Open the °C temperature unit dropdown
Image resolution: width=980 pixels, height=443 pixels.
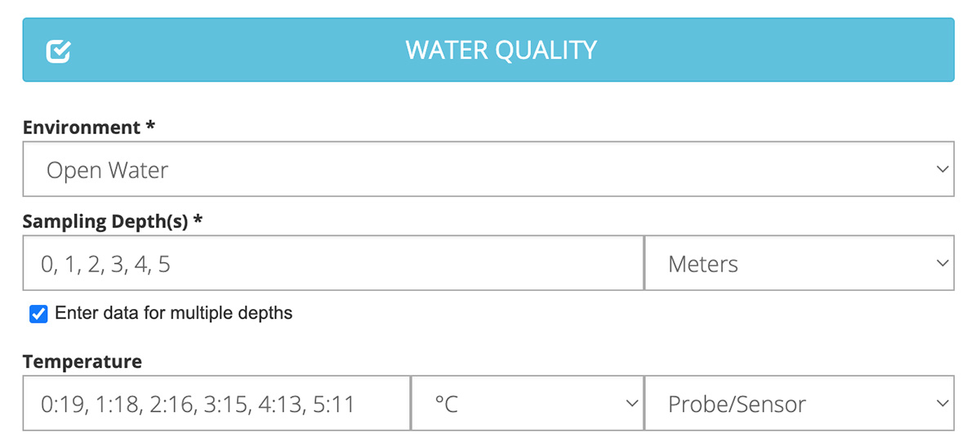click(x=527, y=404)
